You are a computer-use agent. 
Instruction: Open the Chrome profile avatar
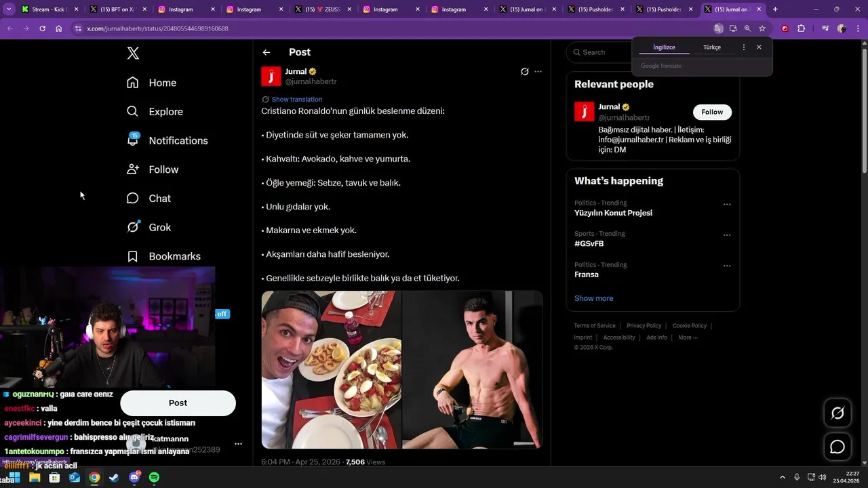pos(842,28)
